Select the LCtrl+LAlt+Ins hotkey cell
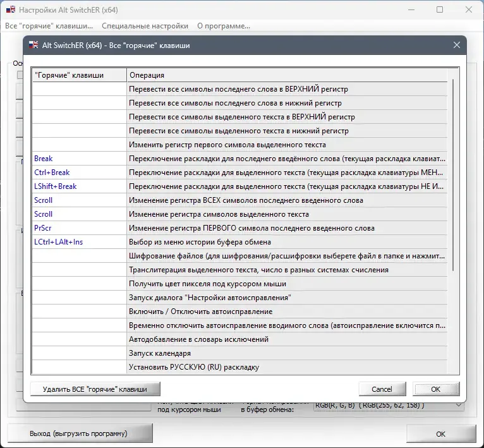Screen dimensions: 484x448 tap(80, 242)
